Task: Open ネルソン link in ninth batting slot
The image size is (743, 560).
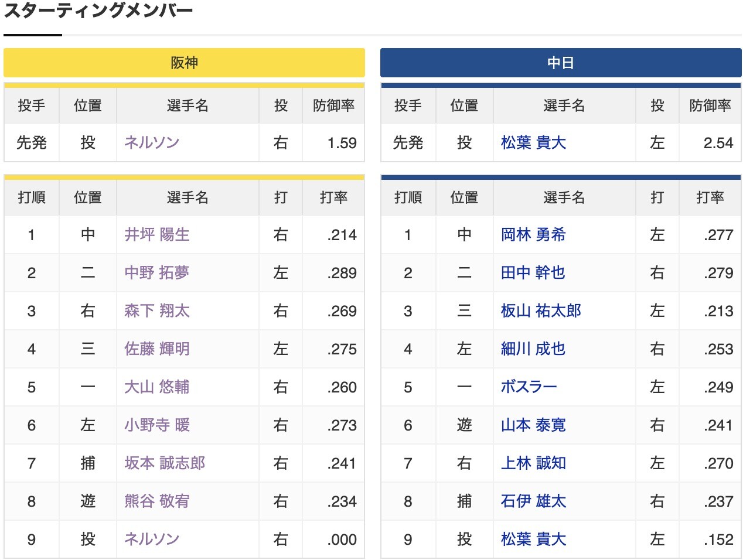Action: (x=152, y=539)
